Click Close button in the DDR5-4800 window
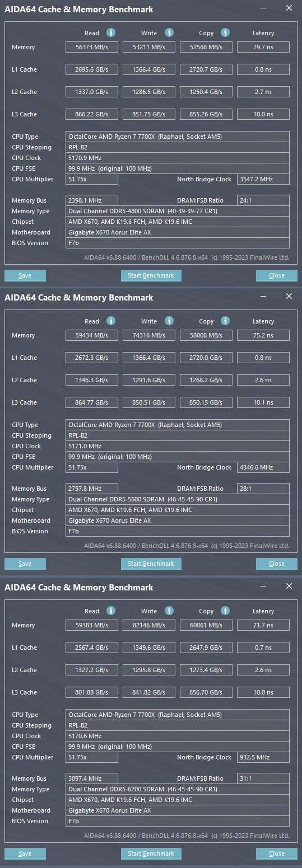302x868 pixels. (277, 275)
